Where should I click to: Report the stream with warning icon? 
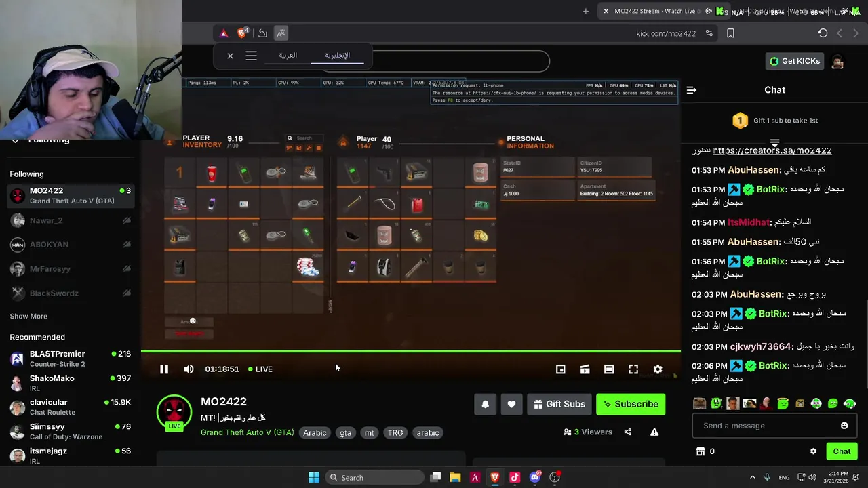(x=654, y=432)
